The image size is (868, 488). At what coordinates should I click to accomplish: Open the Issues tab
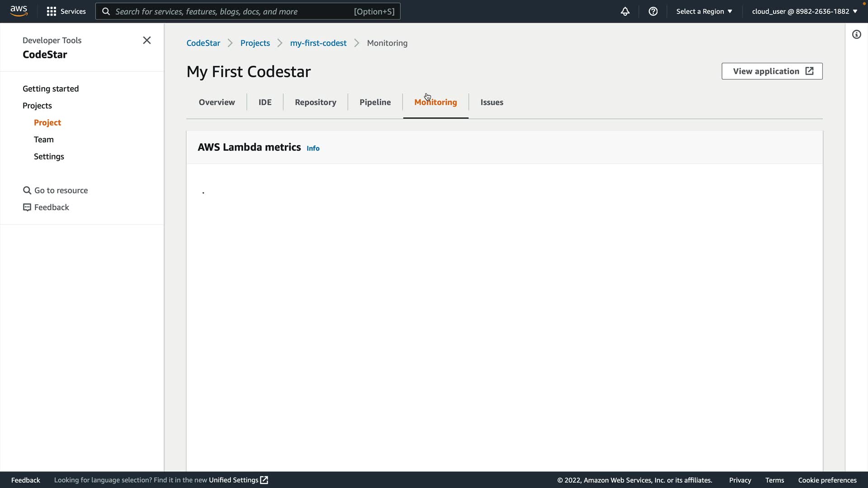(x=491, y=102)
